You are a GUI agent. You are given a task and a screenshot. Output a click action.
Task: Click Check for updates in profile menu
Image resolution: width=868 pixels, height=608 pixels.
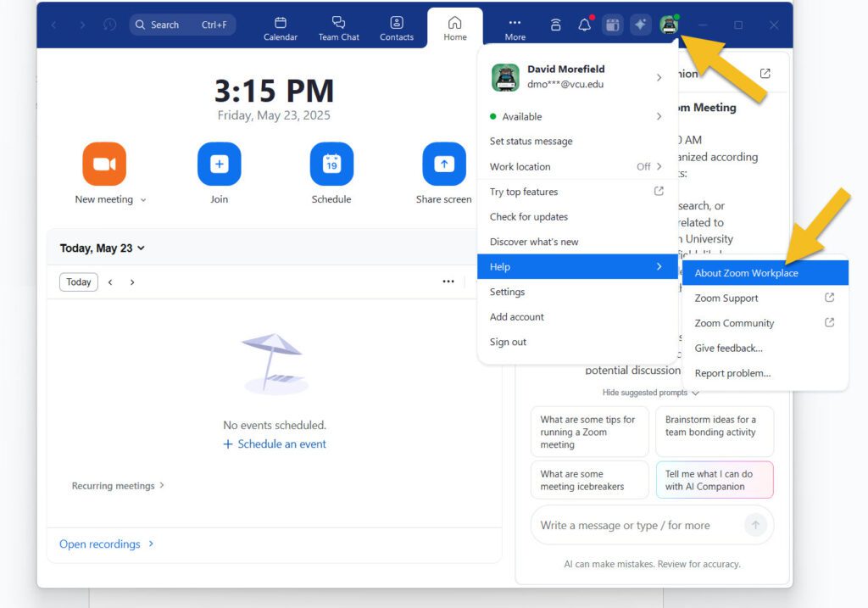pos(529,217)
